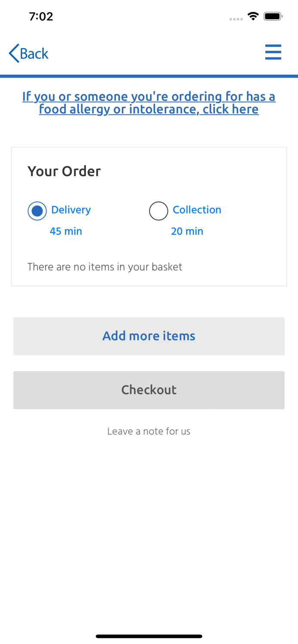The height and width of the screenshot is (644, 298).
Task: Open the hamburger menu icon
Action: coord(273,52)
